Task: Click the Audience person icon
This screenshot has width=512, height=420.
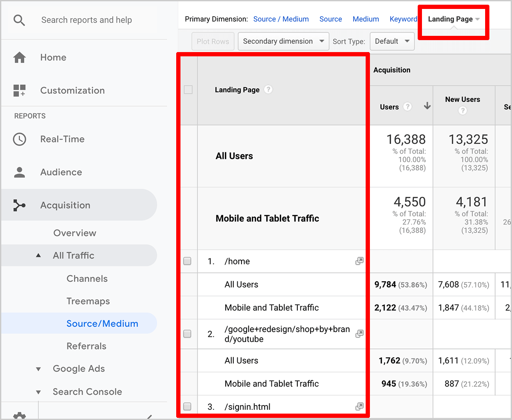Action: point(20,172)
